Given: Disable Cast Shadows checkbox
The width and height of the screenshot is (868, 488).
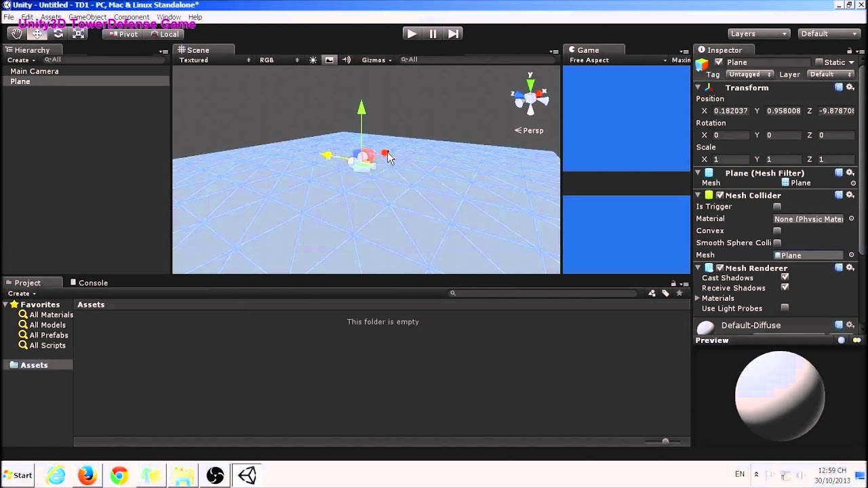Looking at the screenshot, I should pyautogui.click(x=785, y=277).
